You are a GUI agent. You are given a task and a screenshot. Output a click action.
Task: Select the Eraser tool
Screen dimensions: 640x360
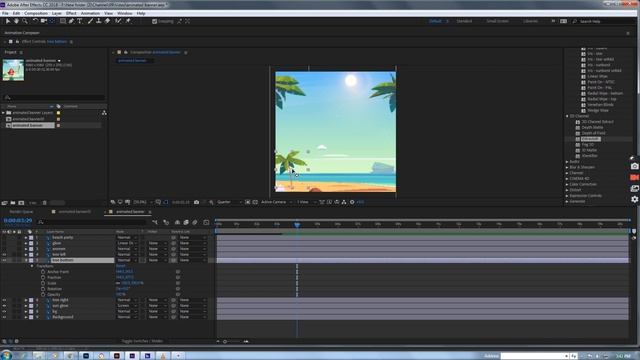tap(107, 21)
